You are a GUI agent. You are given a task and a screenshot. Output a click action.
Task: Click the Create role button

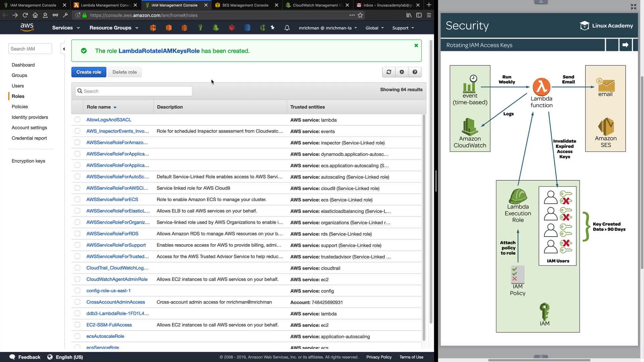(89, 72)
